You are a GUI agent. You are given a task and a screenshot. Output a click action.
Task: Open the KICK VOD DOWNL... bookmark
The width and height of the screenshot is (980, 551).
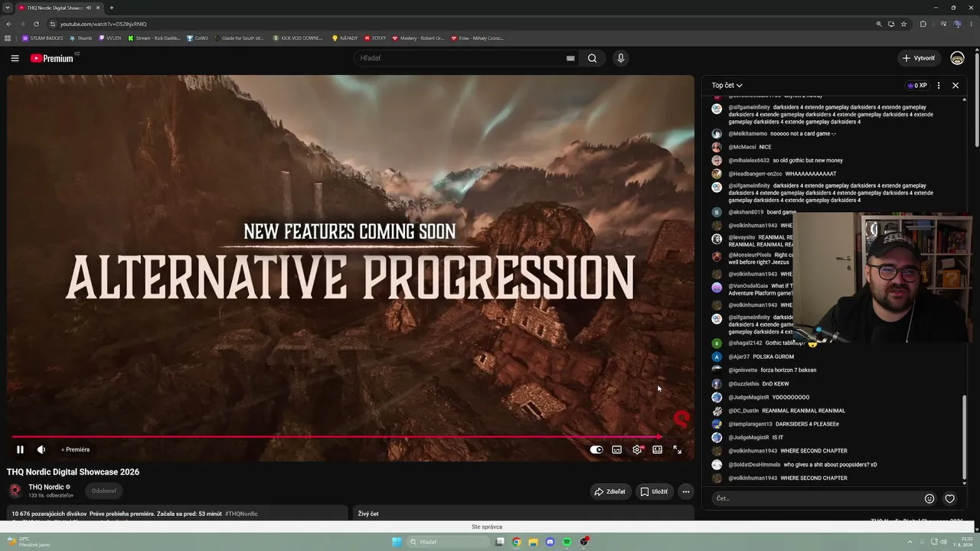point(298,37)
